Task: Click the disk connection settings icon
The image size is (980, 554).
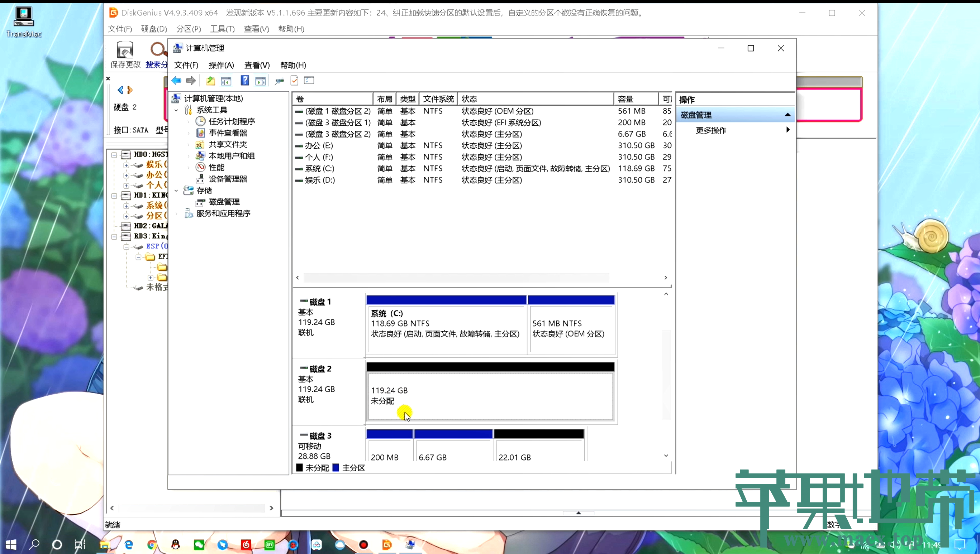Action: [280, 81]
